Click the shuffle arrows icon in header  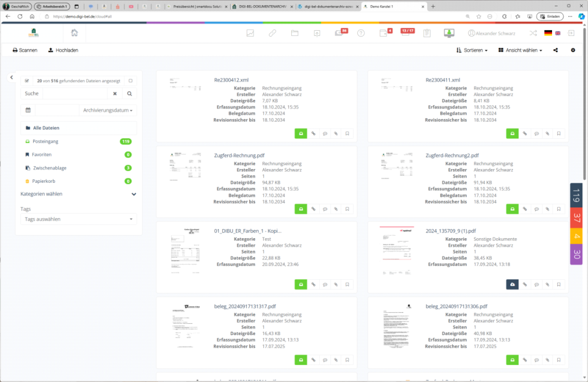coord(533,33)
